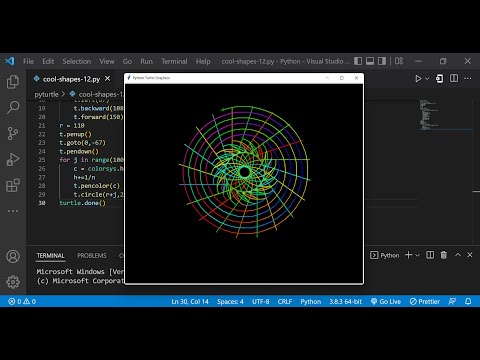Click the t.pendown() code line
Screen dimensions: 480x360
click(x=79, y=151)
